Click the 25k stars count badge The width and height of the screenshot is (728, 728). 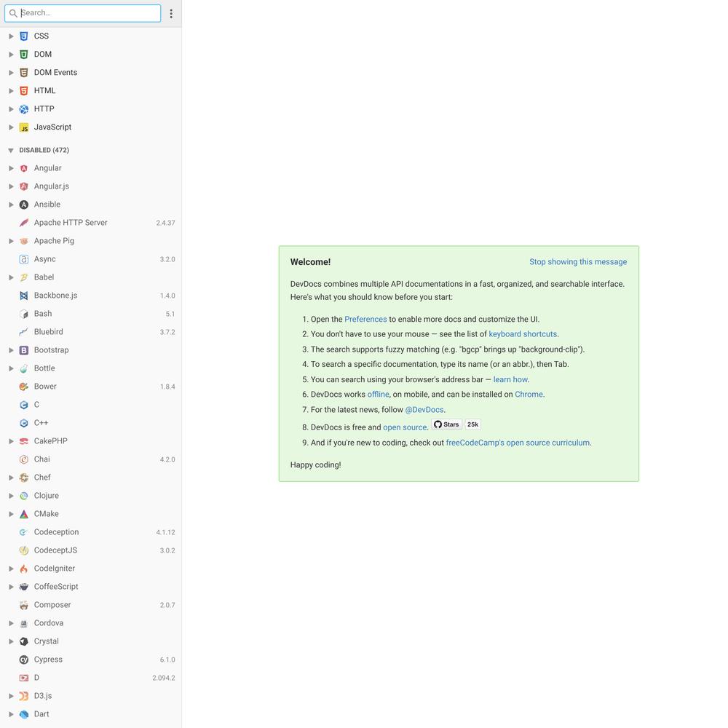coord(472,424)
